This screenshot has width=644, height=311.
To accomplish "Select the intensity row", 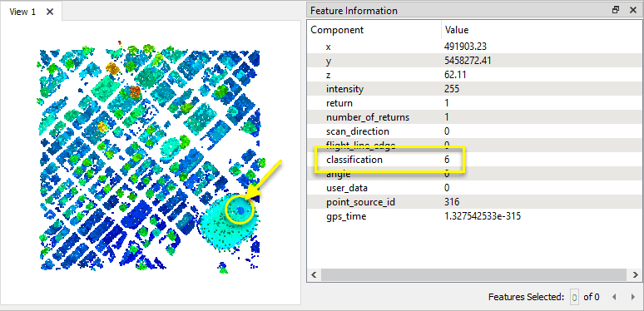I will pyautogui.click(x=474, y=89).
